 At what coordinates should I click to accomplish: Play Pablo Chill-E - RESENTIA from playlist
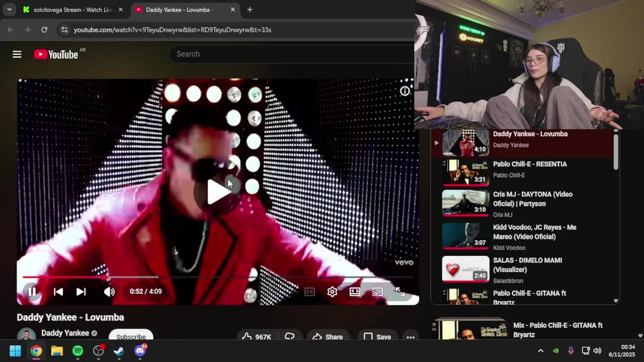[523, 172]
